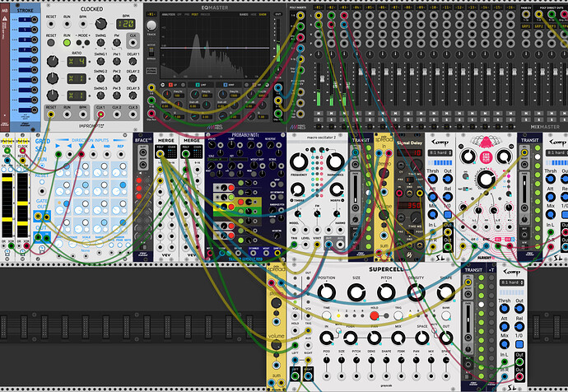Solo track 2 in MixMaster
Image resolution: width=568 pixels, height=392 pixels.
(331, 119)
